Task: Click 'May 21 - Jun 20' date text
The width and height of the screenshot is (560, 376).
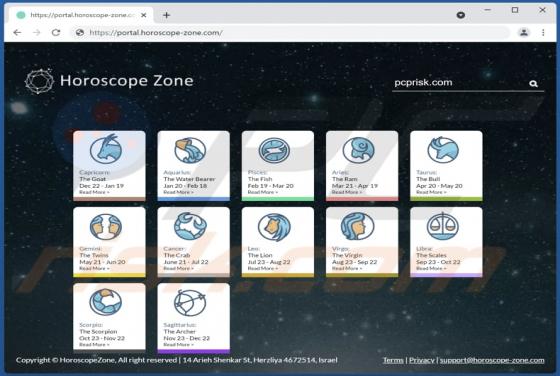Action: click(x=102, y=262)
